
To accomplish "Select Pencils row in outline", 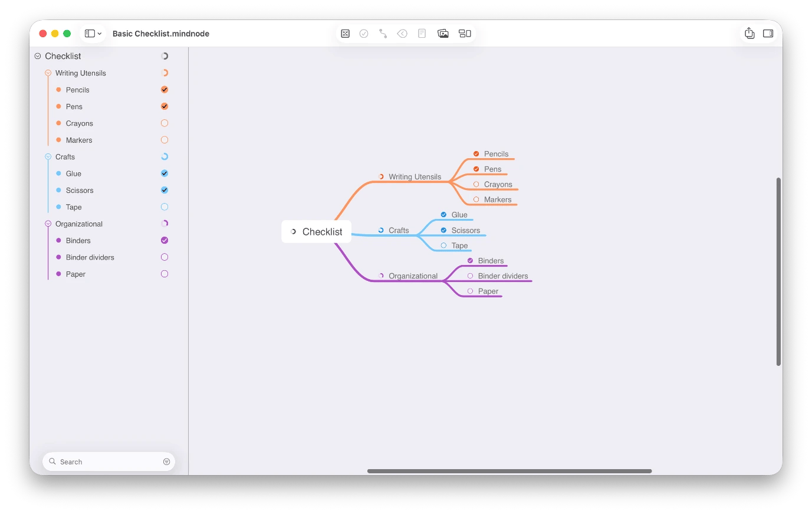I will pos(109,90).
